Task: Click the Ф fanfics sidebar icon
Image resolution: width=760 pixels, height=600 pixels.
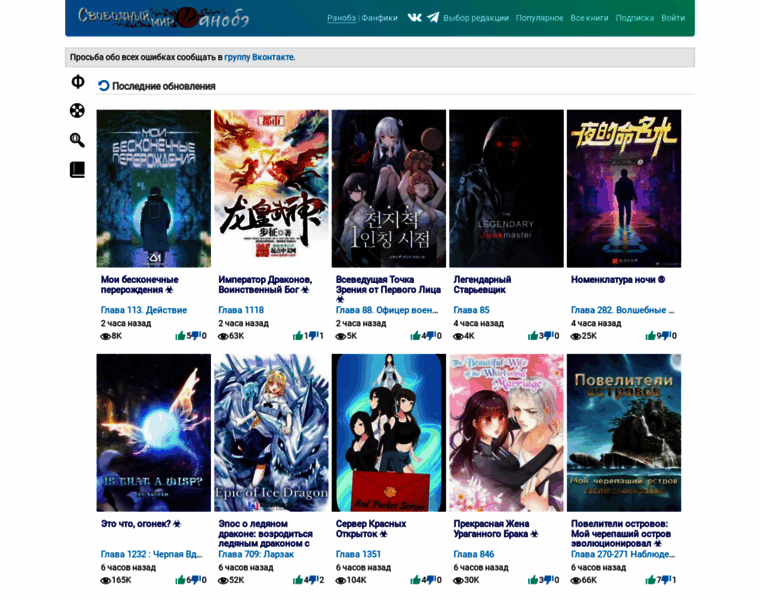Action: tap(78, 81)
